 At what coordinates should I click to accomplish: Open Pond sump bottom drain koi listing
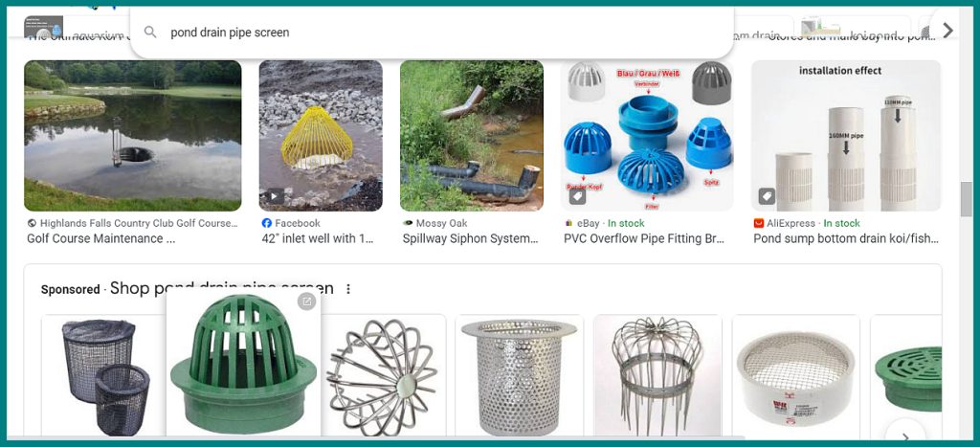(846, 238)
